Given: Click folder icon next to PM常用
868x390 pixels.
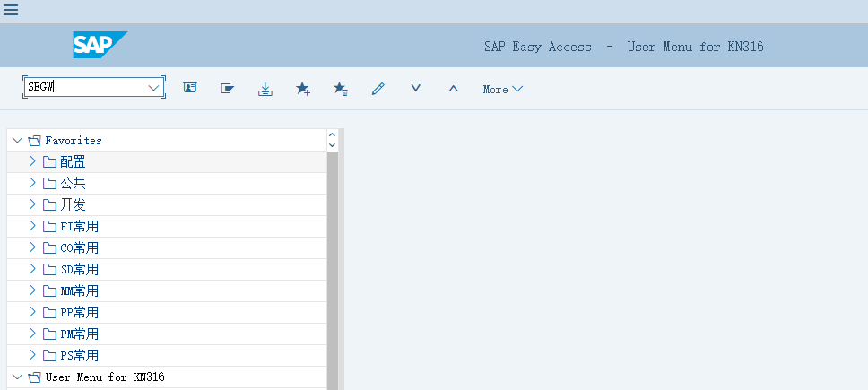Looking at the screenshot, I should pyautogui.click(x=50, y=334).
